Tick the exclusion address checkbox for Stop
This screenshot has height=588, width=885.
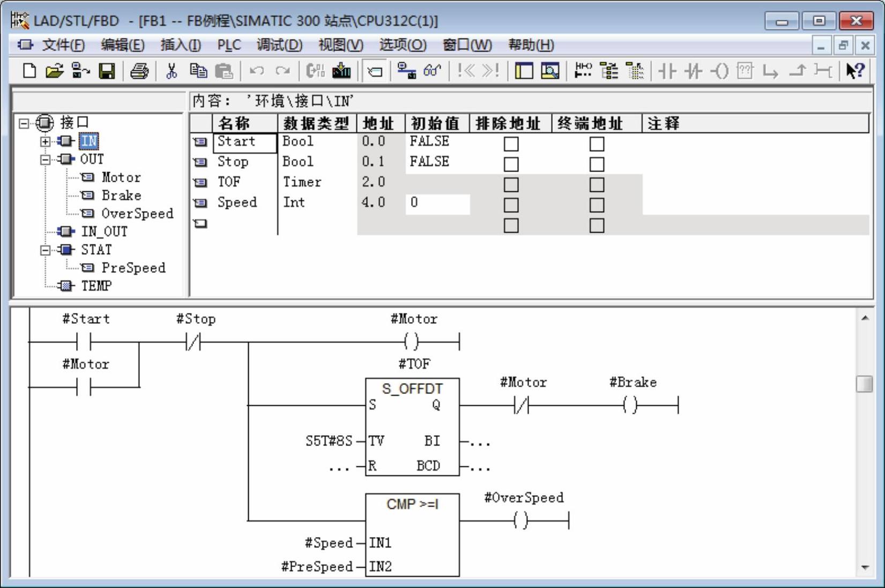pyautogui.click(x=511, y=164)
